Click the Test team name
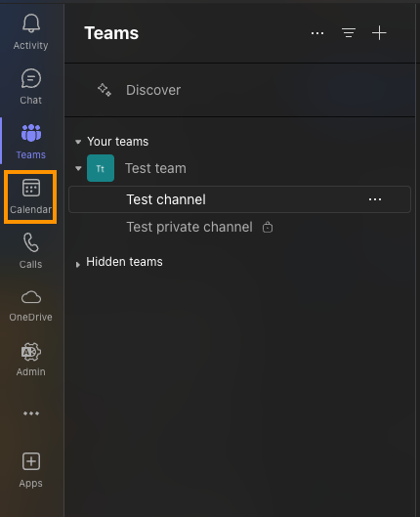 click(155, 168)
